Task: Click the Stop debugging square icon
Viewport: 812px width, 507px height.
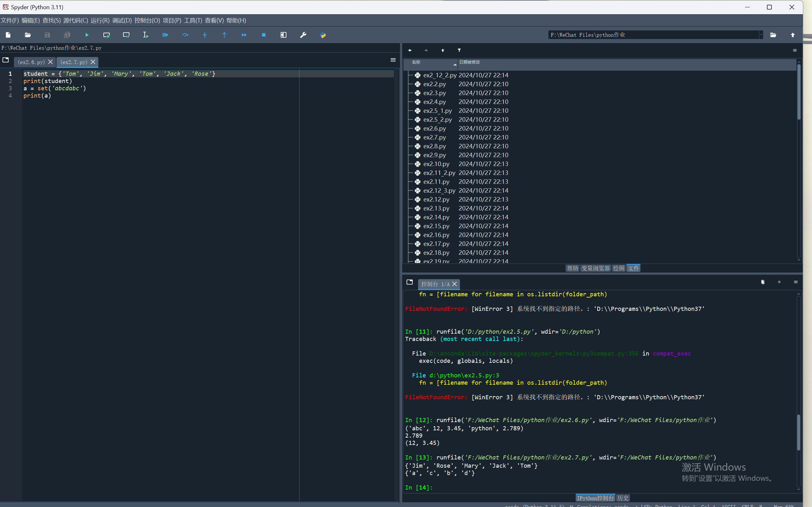Action: click(264, 35)
